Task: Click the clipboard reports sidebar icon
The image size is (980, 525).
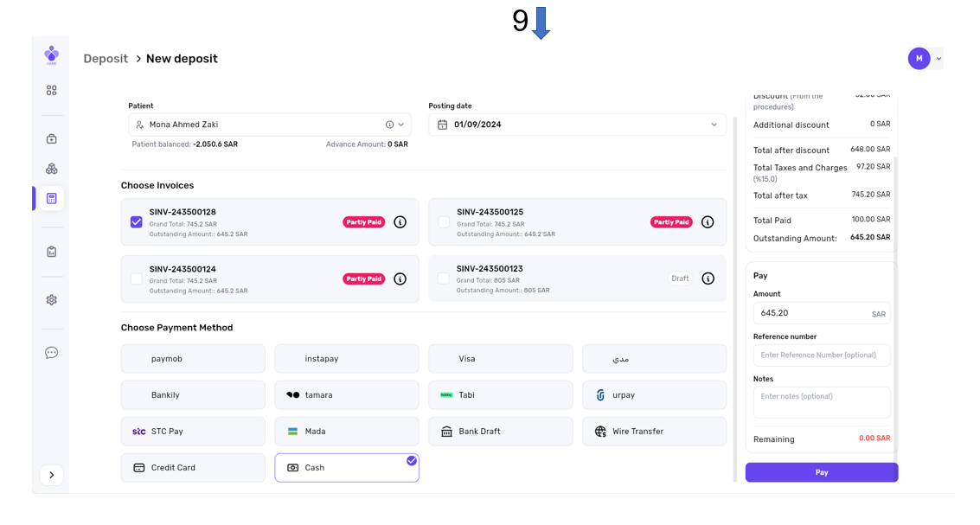Action: pos(51,252)
